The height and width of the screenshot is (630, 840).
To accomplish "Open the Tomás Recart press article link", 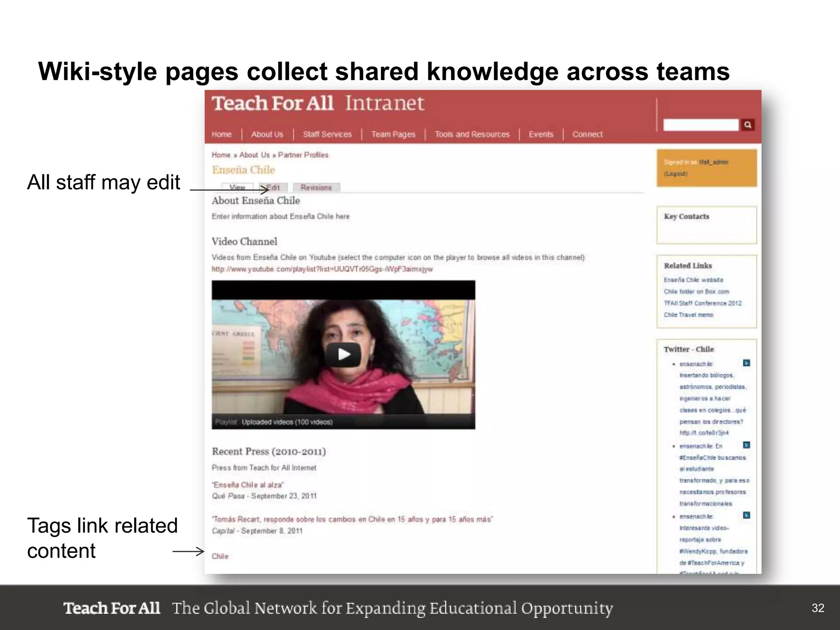I will pos(352,519).
